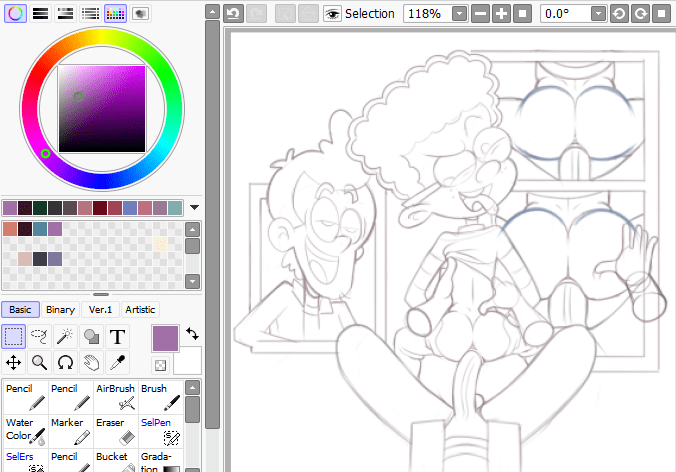Toggle the transparent color checker button
The height and width of the screenshot is (472, 676).
pyautogui.click(x=160, y=366)
